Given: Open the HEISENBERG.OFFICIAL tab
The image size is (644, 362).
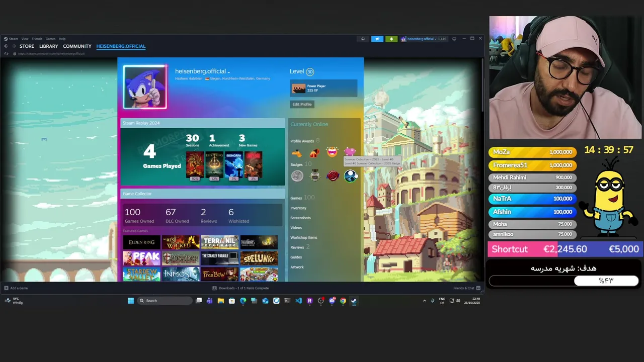Looking at the screenshot, I should click(121, 46).
